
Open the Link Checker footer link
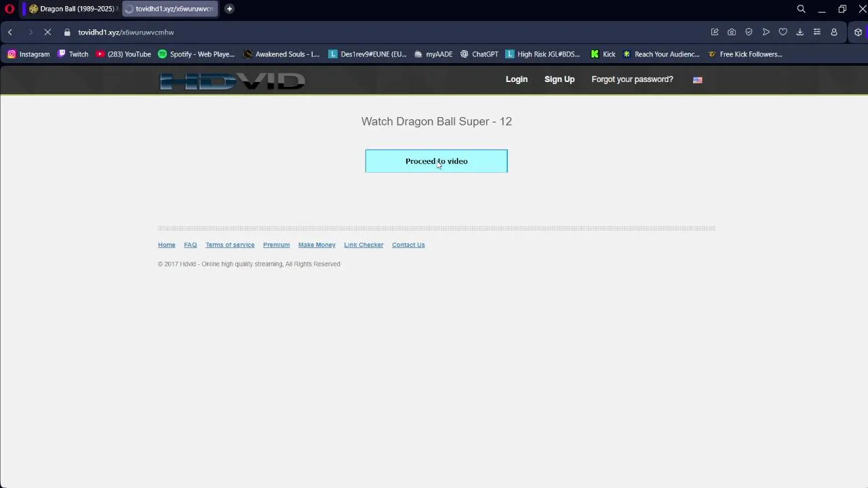click(363, 245)
